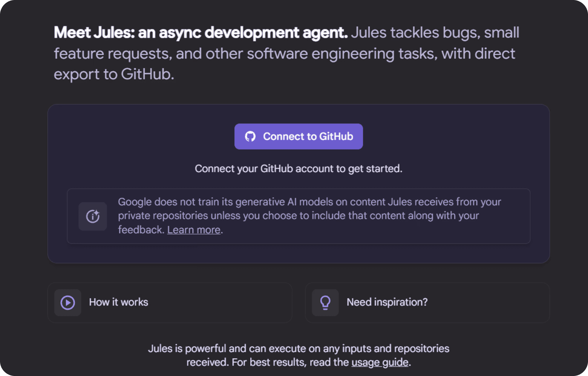Open the Learn more link
The height and width of the screenshot is (376, 588).
tap(194, 230)
